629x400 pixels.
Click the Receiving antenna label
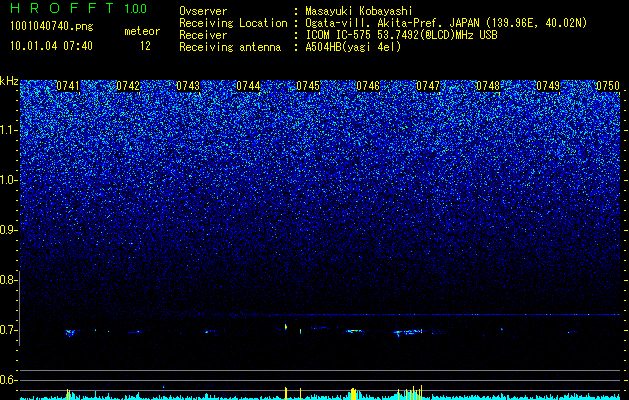[230, 47]
